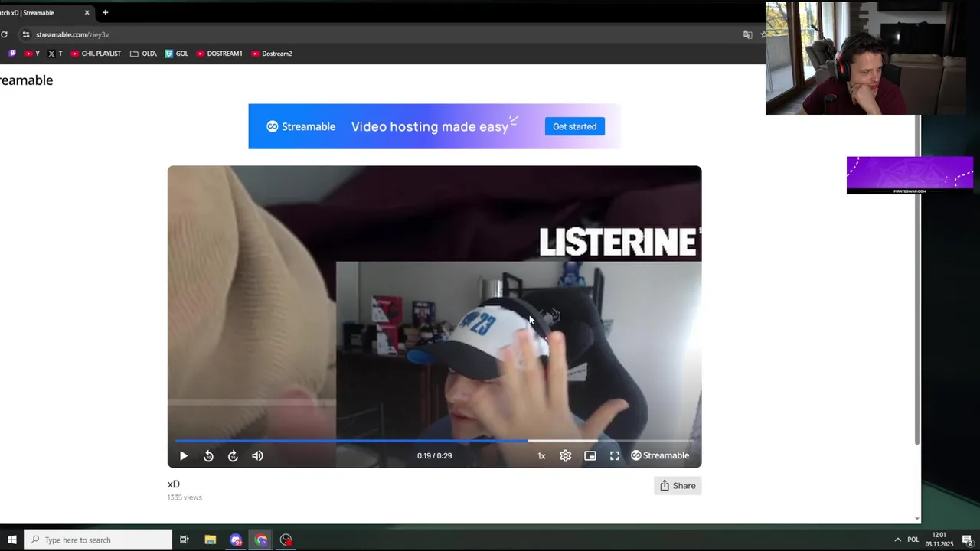Open the 'T' X bookmark
The image size is (980, 551).
(55, 54)
